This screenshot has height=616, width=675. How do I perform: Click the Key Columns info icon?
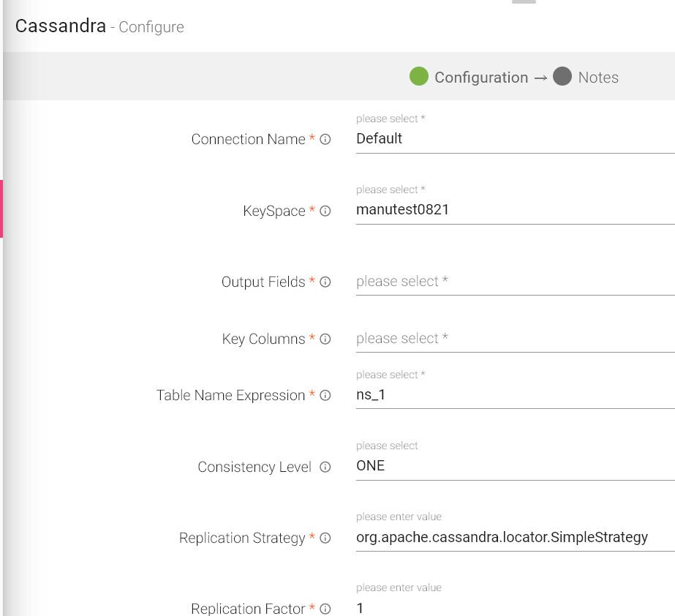pos(325,339)
